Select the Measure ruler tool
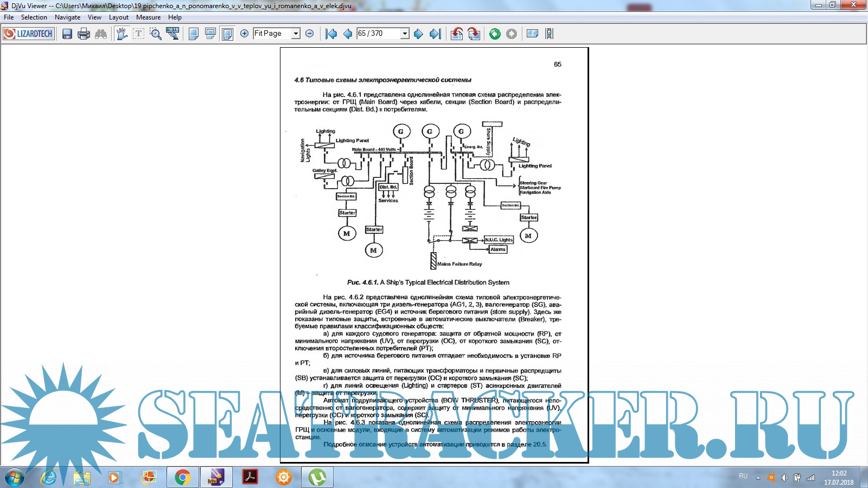Image resolution: width=868 pixels, height=488 pixels. click(x=173, y=34)
